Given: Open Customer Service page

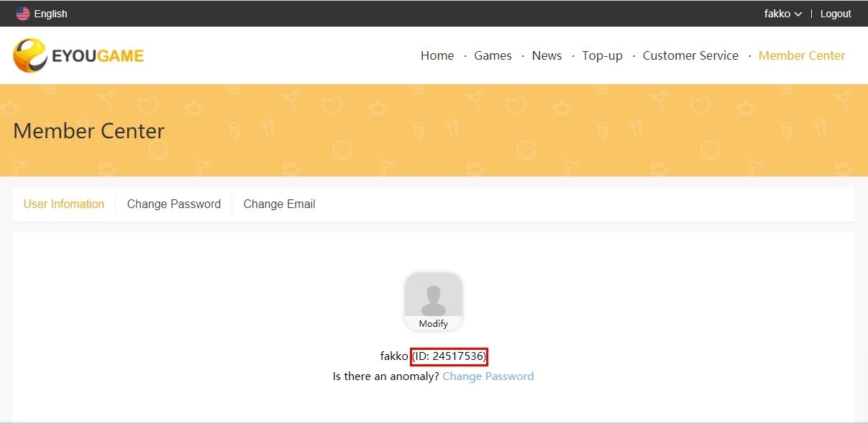Looking at the screenshot, I should [x=690, y=55].
